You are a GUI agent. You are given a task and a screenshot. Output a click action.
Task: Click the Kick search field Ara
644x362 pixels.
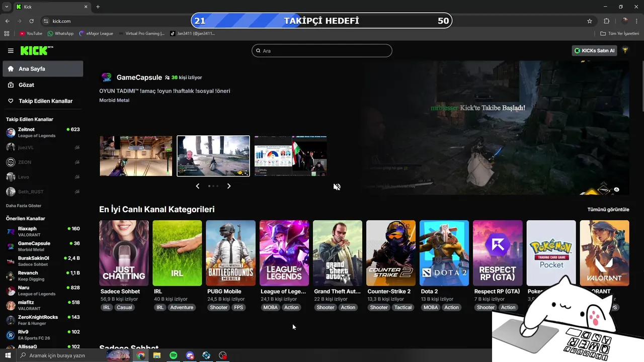[322, 51]
